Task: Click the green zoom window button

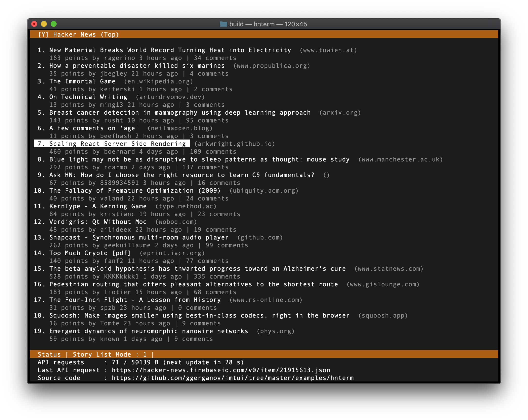Action: coord(54,24)
